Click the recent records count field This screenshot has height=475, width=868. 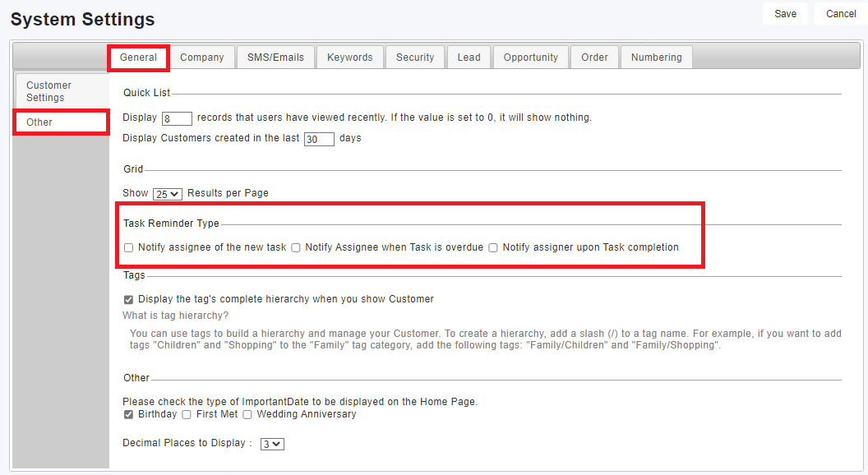point(177,118)
